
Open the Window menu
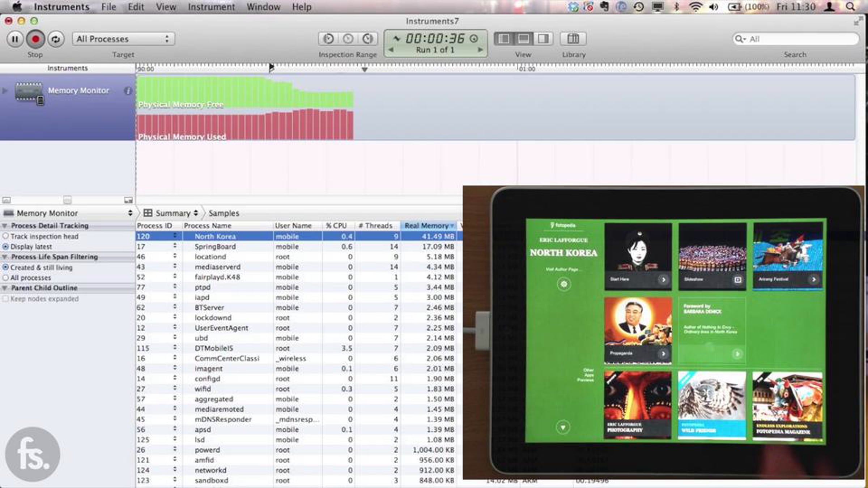pyautogui.click(x=263, y=7)
